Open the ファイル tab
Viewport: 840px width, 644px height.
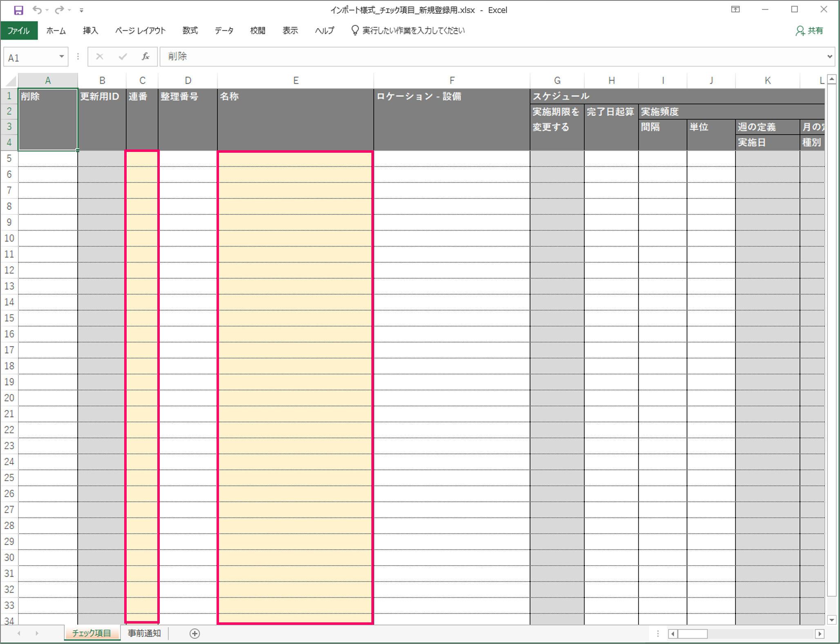tap(19, 31)
